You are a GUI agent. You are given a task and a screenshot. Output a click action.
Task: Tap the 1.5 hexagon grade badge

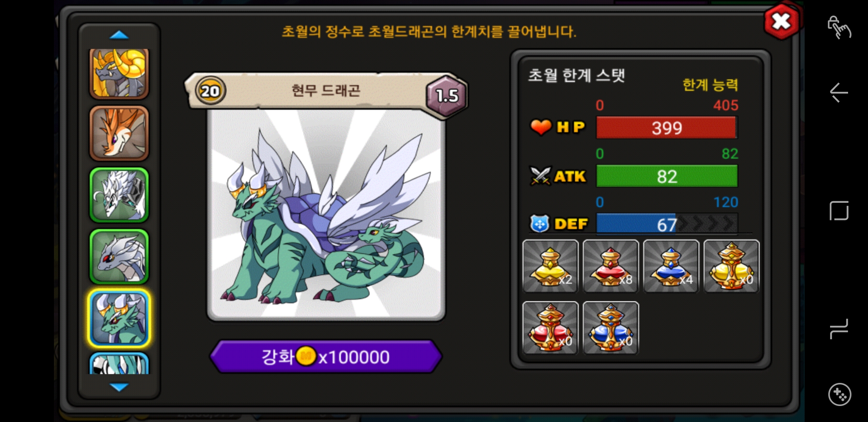point(447,95)
